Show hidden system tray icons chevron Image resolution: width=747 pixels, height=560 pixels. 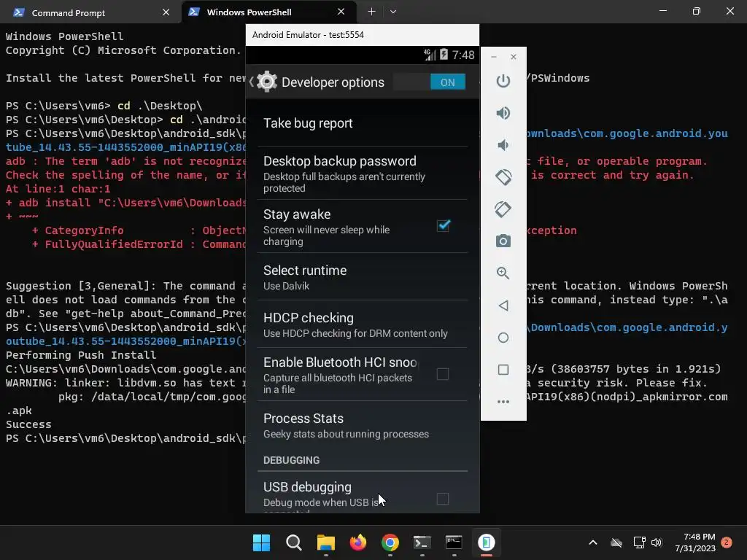click(x=593, y=542)
